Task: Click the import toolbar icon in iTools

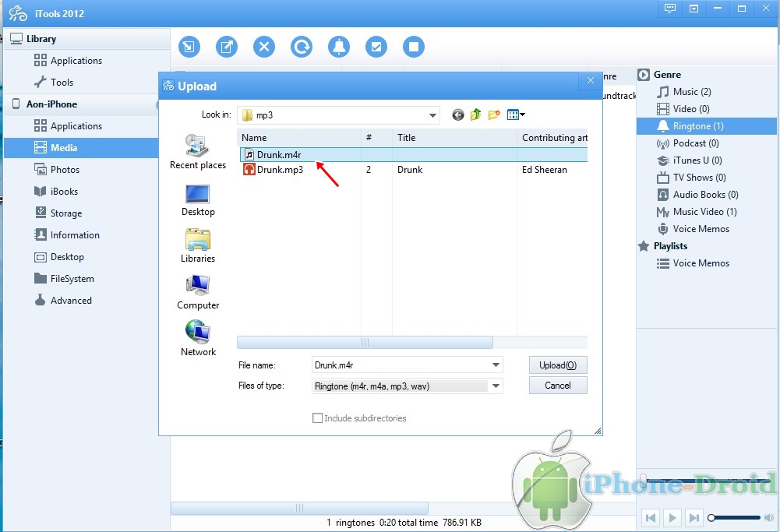Action: click(x=189, y=48)
